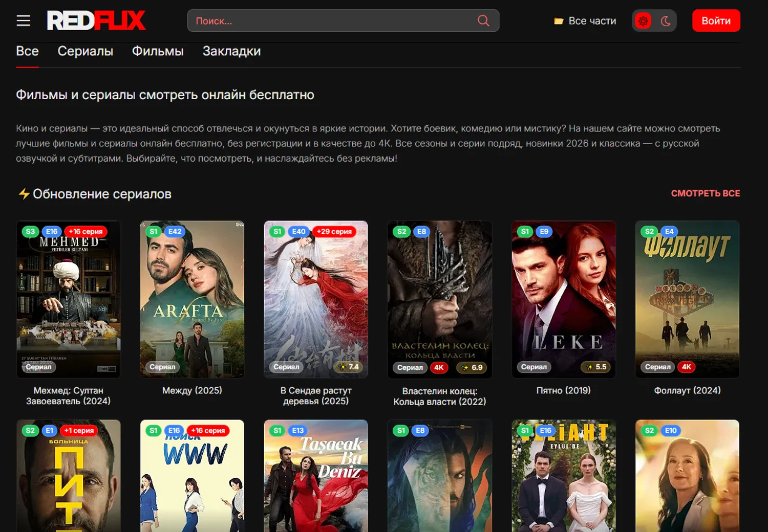768x532 pixels.
Task: Switch to light theme sun icon
Action: coord(644,21)
